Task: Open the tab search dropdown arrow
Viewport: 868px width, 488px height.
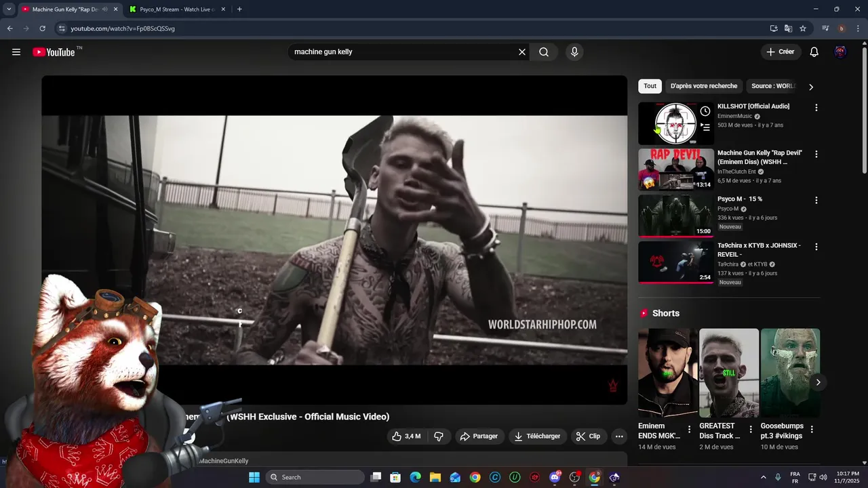Action: (x=9, y=9)
